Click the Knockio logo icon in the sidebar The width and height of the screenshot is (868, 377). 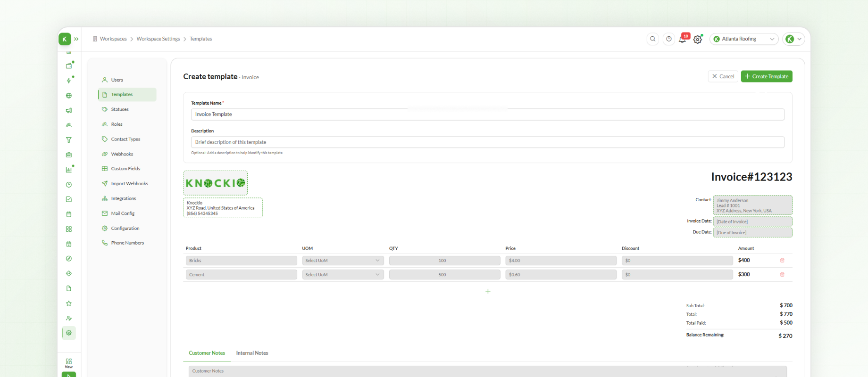click(x=65, y=39)
